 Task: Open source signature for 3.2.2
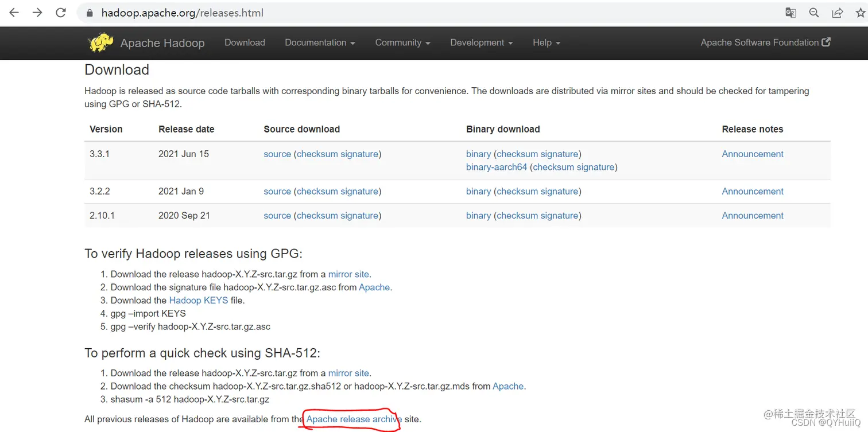click(x=359, y=191)
